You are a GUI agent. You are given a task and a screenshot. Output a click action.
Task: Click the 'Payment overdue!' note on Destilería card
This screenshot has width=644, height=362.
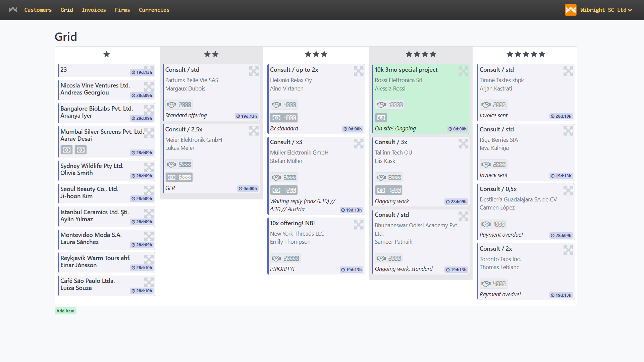[x=501, y=235]
